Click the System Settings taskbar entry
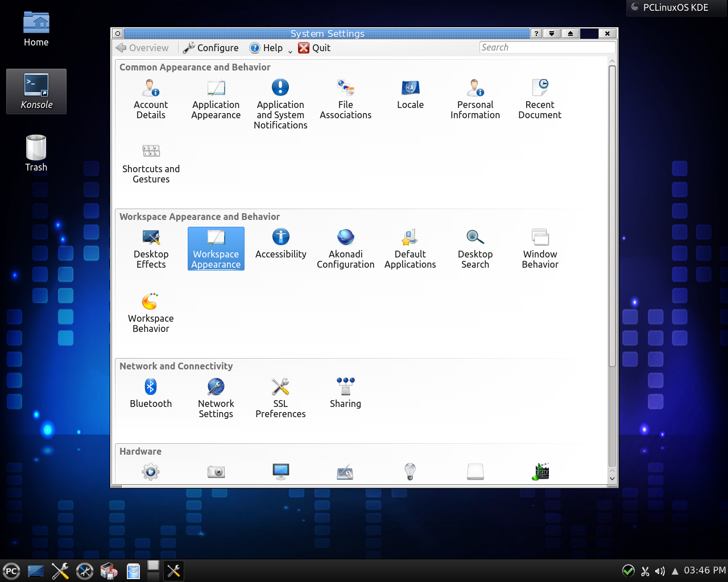Screen dimensions: 728x582 coord(173,571)
